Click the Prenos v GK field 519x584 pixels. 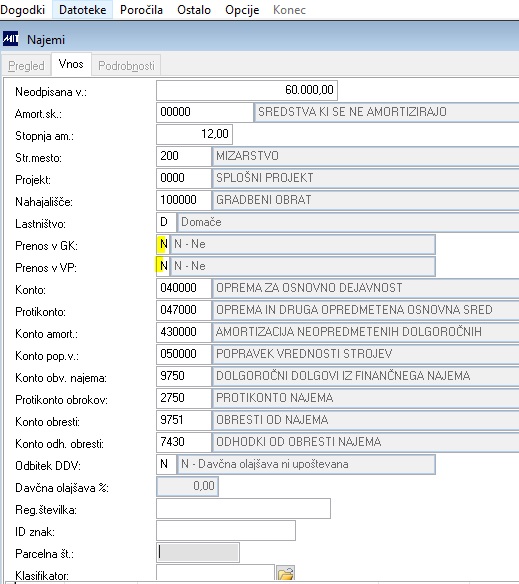[163, 244]
